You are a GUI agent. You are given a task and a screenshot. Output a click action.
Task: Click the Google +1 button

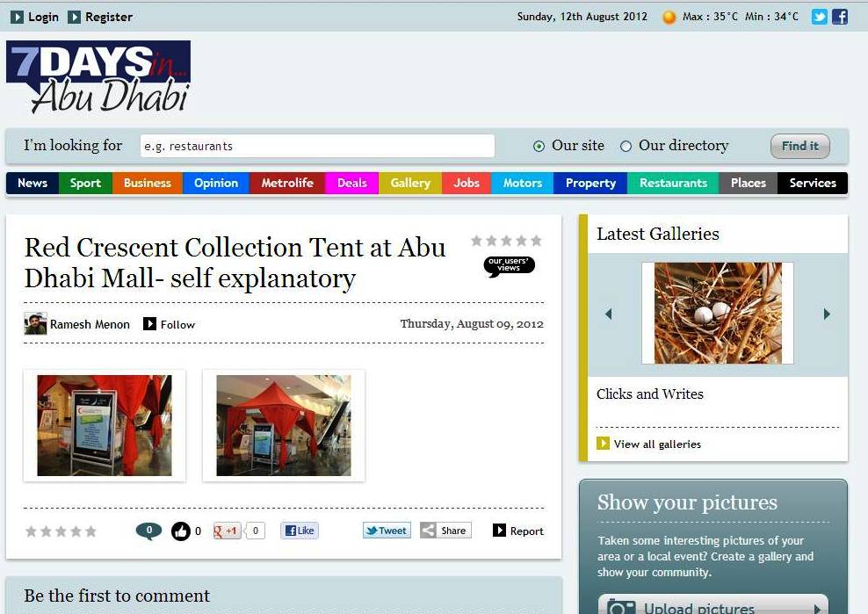coord(228,531)
